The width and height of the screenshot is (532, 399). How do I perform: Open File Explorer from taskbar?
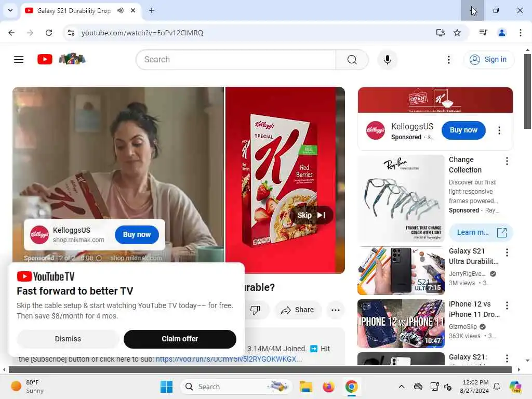305,387
